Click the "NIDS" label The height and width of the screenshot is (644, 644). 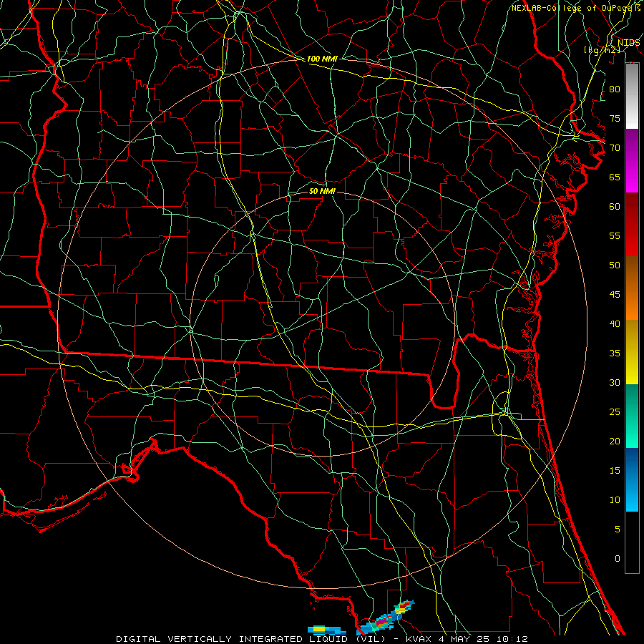click(x=629, y=43)
